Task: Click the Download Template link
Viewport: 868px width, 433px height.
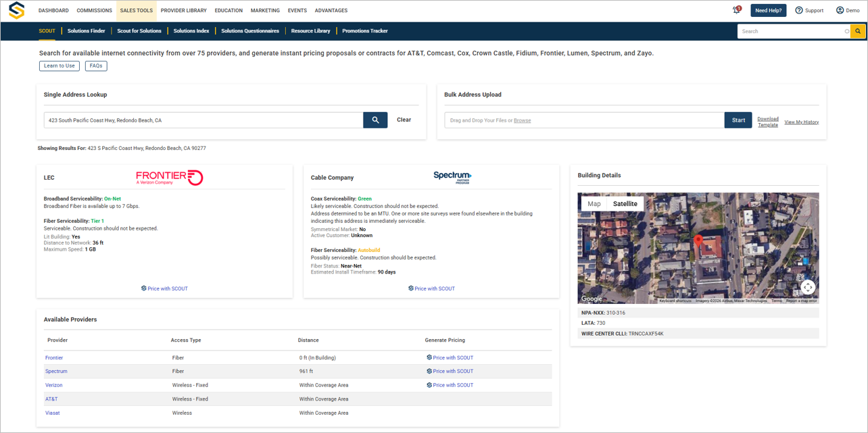Action: click(768, 122)
